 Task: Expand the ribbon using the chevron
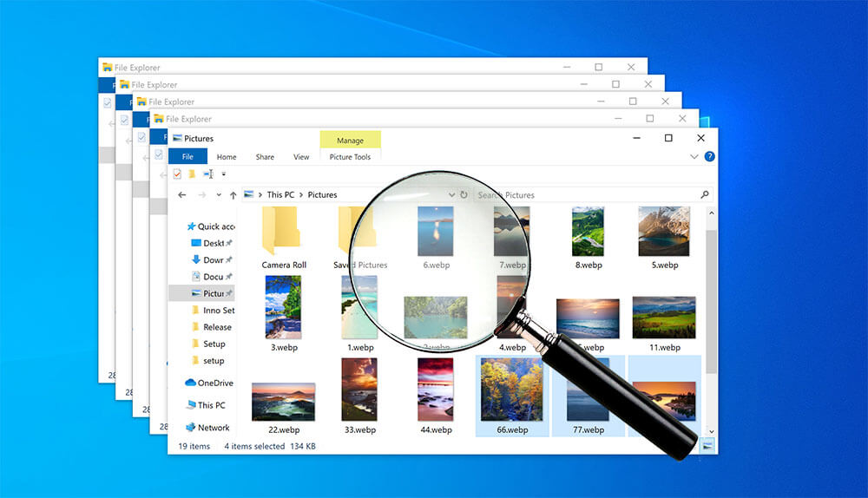click(x=694, y=157)
